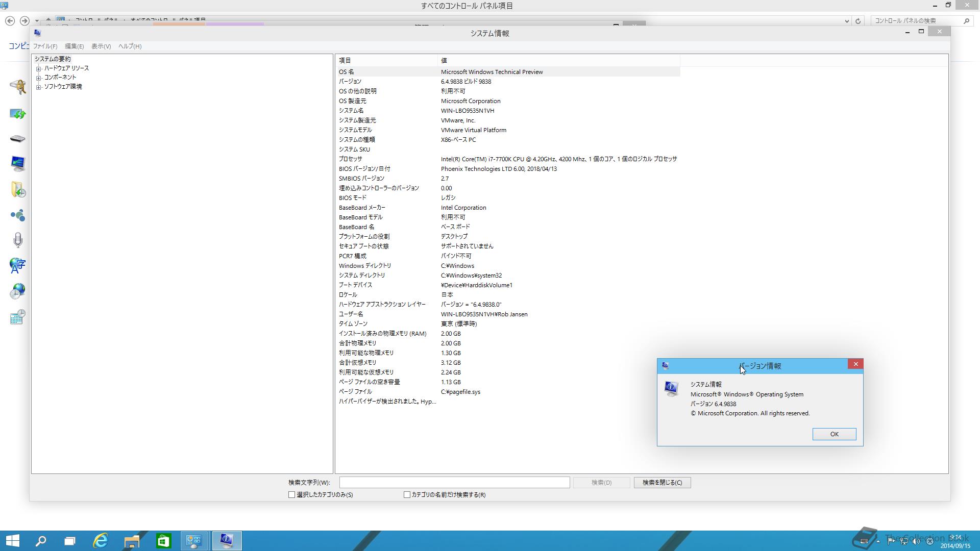
Task: Open the volume speaker tray icon
Action: point(916,541)
